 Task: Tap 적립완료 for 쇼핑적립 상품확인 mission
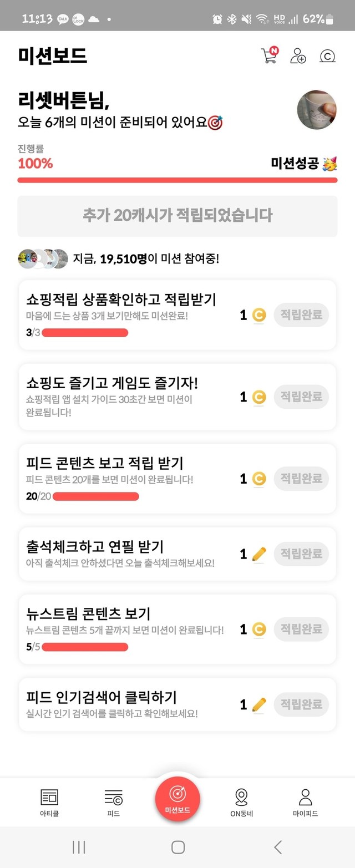(x=301, y=315)
